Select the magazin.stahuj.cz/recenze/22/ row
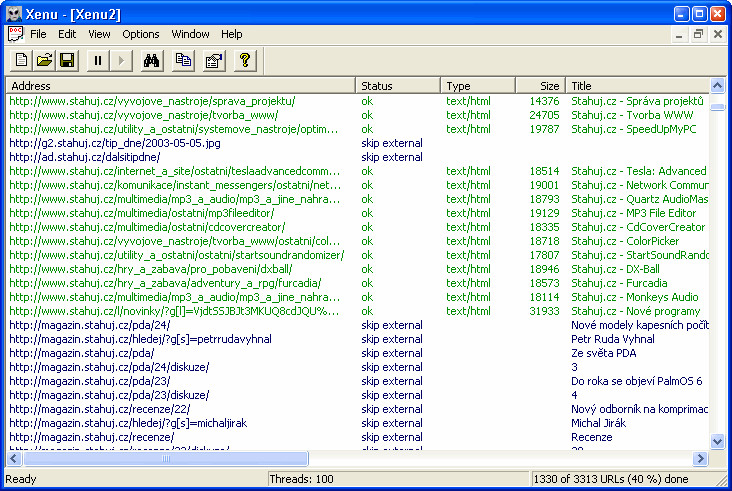The image size is (732, 491). (x=357, y=409)
